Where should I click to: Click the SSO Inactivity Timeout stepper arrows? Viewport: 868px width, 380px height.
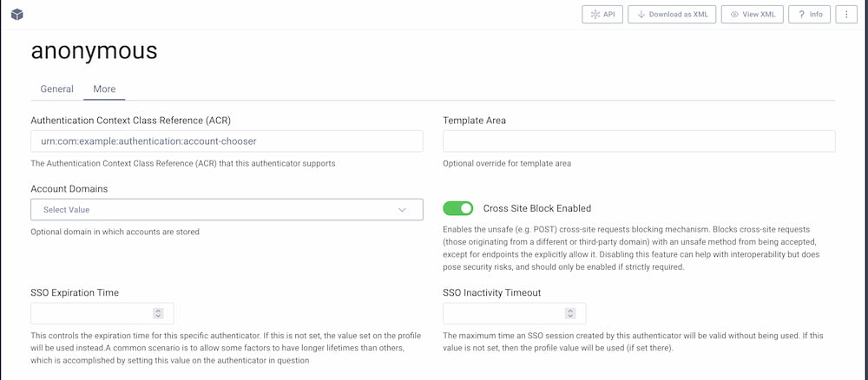[x=570, y=313]
